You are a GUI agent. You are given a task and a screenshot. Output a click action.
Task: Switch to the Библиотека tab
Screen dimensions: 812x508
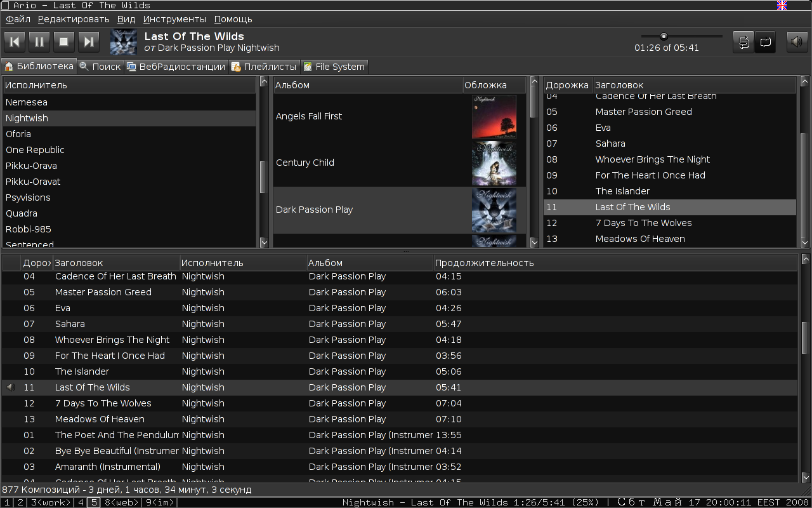click(39, 66)
